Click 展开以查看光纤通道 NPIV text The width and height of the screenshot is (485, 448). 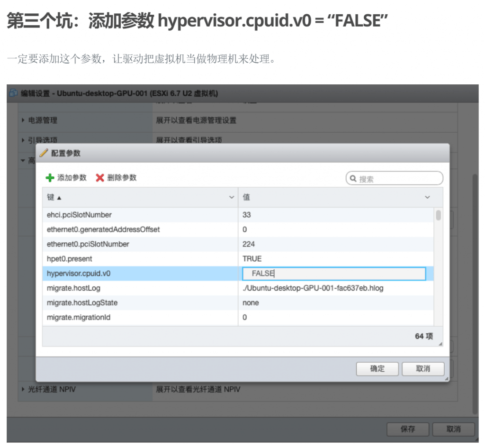(x=198, y=389)
